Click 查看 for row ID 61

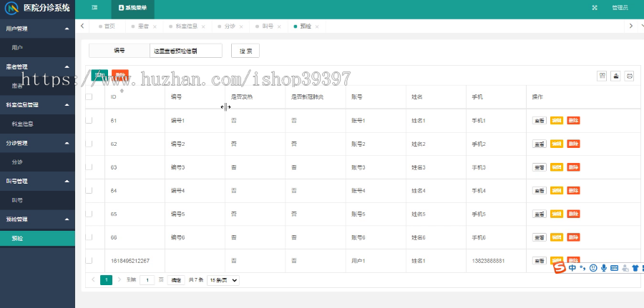click(x=540, y=121)
